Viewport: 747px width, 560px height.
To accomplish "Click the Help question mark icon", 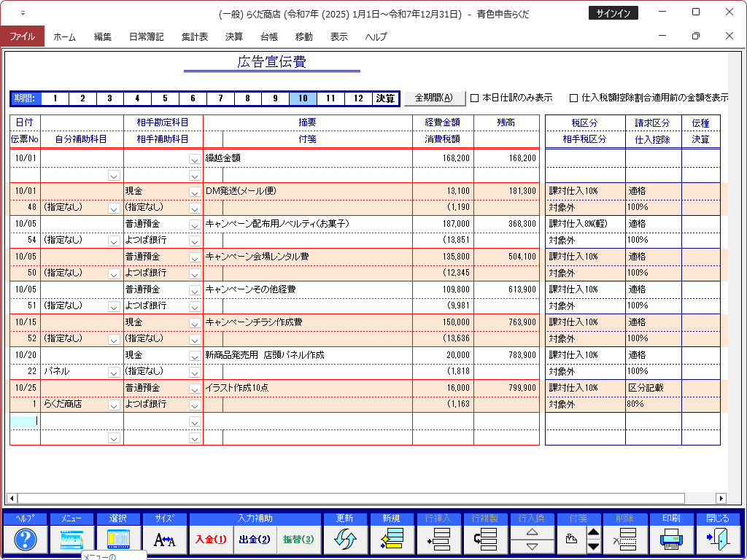I will [26, 540].
